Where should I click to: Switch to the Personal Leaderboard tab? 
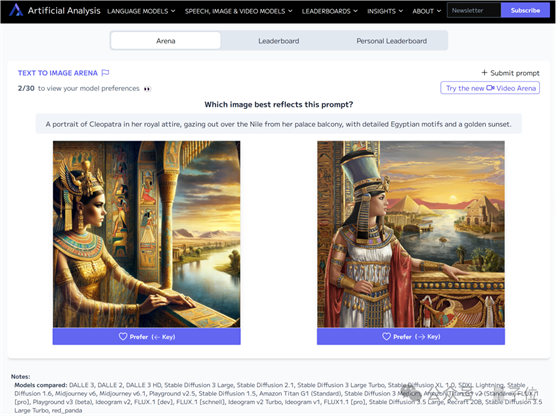(x=391, y=41)
